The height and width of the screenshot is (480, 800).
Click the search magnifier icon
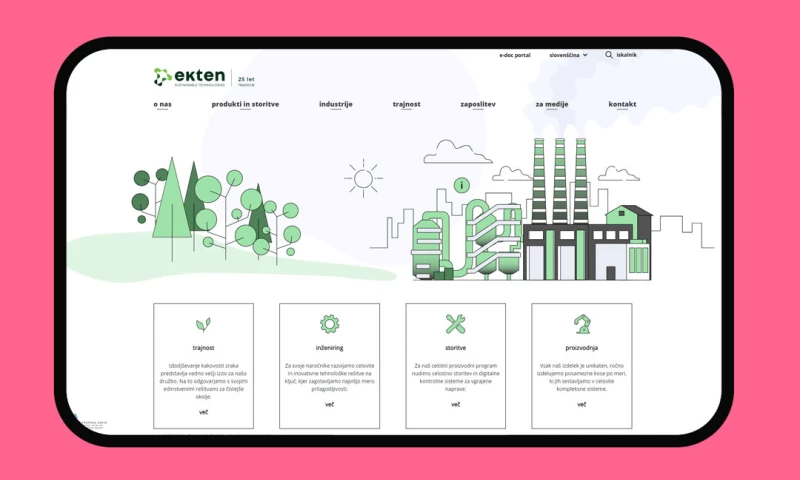[x=609, y=55]
